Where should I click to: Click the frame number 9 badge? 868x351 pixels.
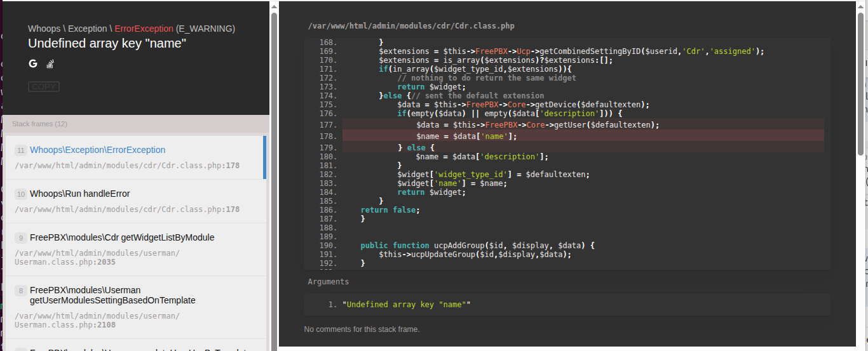point(21,238)
